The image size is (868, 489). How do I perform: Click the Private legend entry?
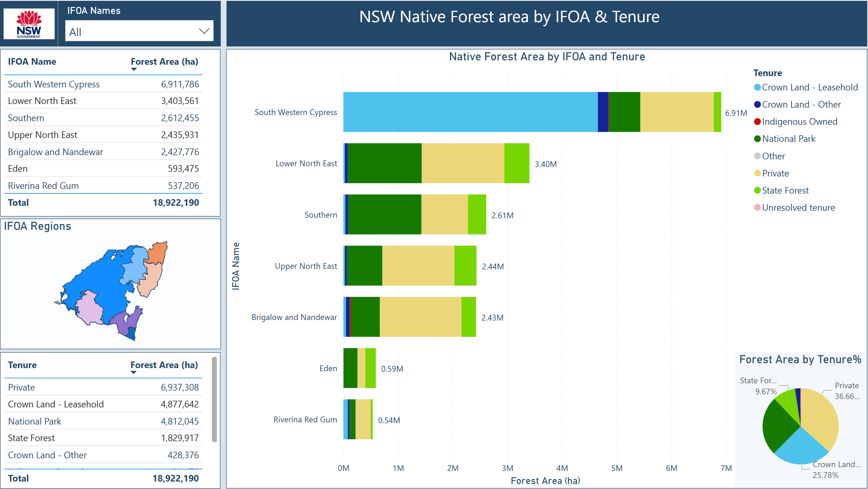pyautogui.click(x=771, y=173)
